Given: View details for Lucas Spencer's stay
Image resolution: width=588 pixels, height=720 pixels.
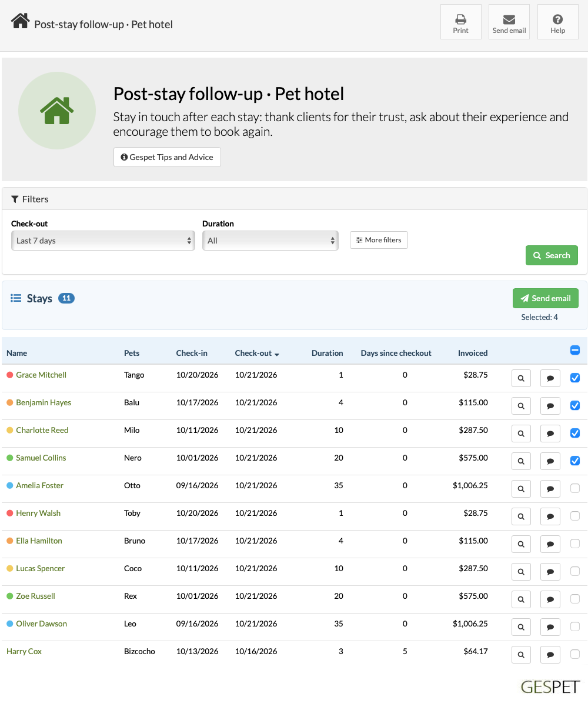Looking at the screenshot, I should (x=521, y=572).
